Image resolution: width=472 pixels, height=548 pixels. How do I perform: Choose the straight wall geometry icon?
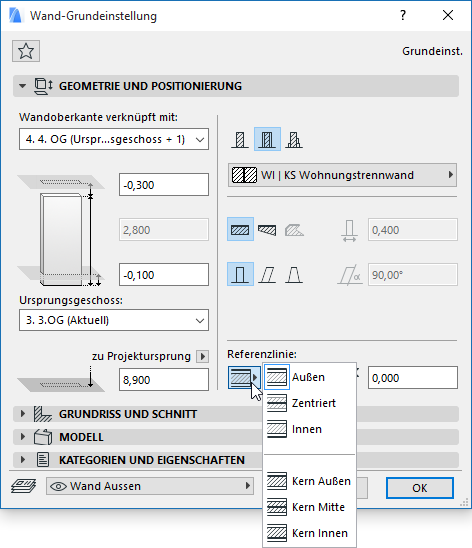click(240, 230)
